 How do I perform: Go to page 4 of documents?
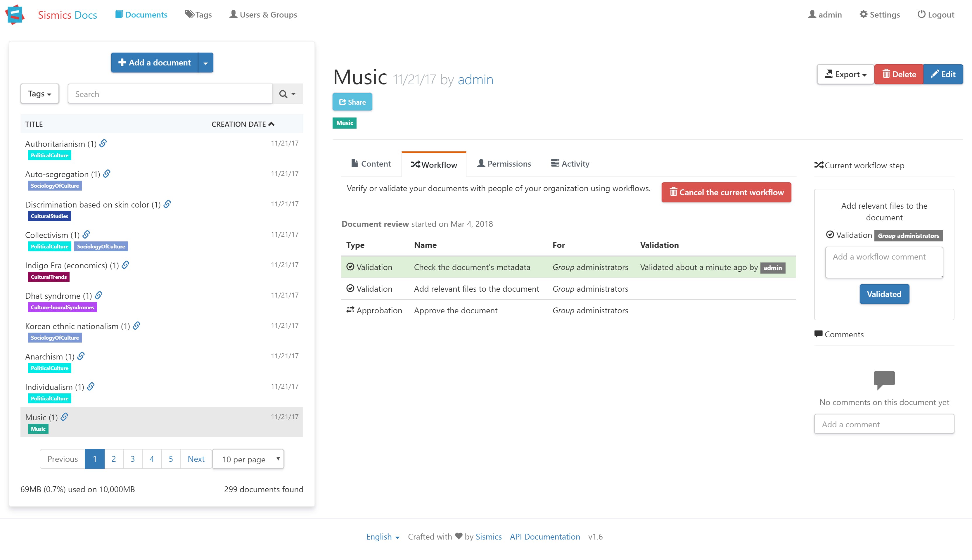tap(152, 459)
